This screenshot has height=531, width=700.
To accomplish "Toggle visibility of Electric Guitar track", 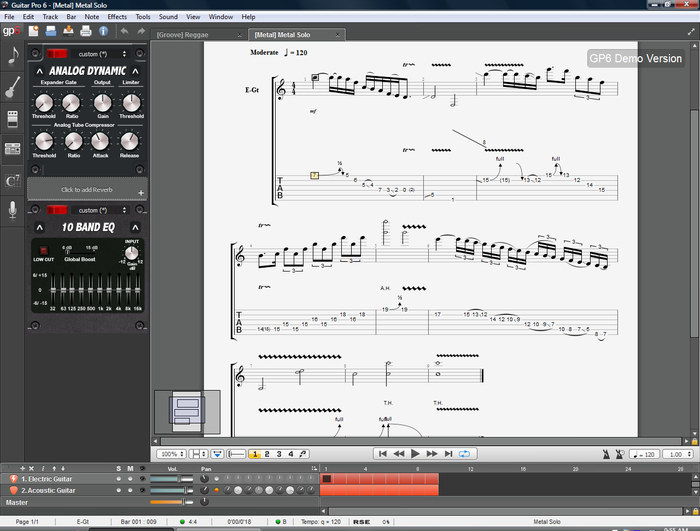I will tap(142, 479).
